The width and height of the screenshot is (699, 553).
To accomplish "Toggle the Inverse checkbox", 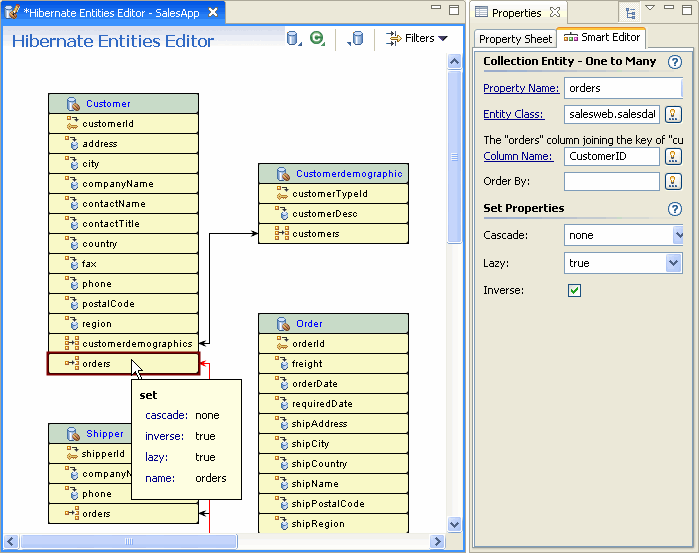I will 574,291.
